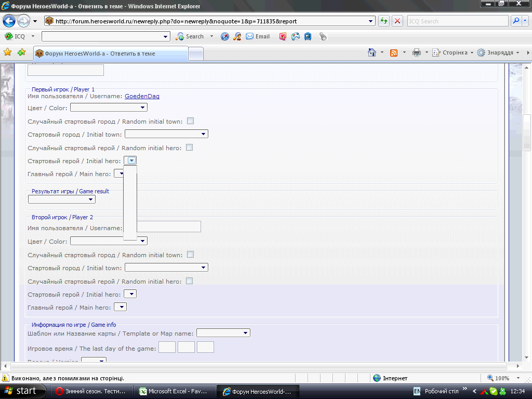Image resolution: width=532 pixels, height=399 pixels.
Task: Click the vertical scrollbar thumb
Action: 526,132
